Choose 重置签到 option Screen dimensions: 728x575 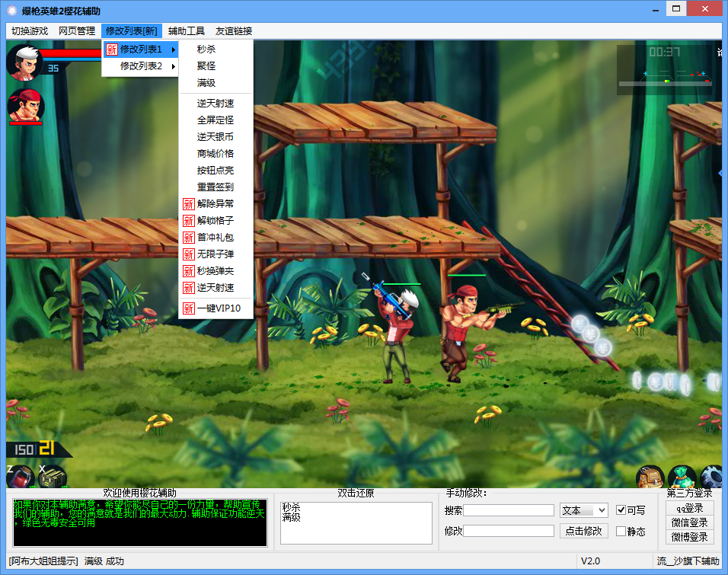[x=216, y=187]
